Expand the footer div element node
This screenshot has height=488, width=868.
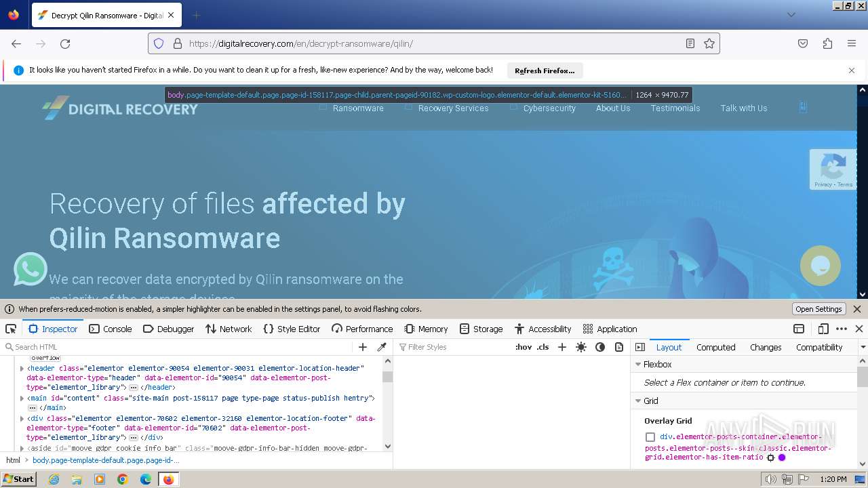point(22,418)
